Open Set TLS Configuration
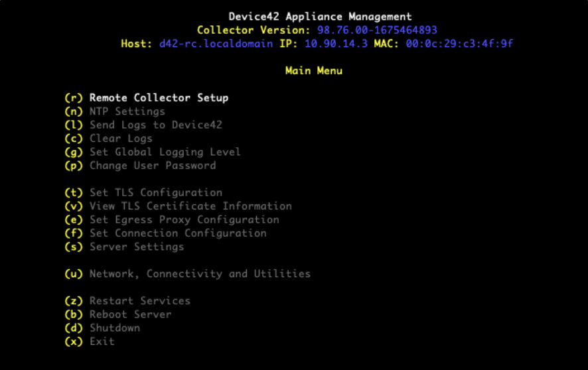The width and height of the screenshot is (588, 370). (143, 192)
